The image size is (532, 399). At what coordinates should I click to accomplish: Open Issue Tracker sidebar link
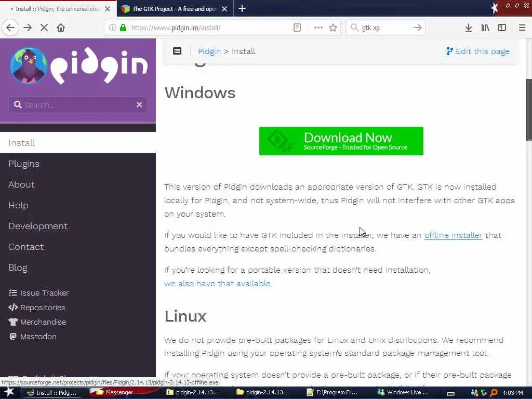coord(38,293)
